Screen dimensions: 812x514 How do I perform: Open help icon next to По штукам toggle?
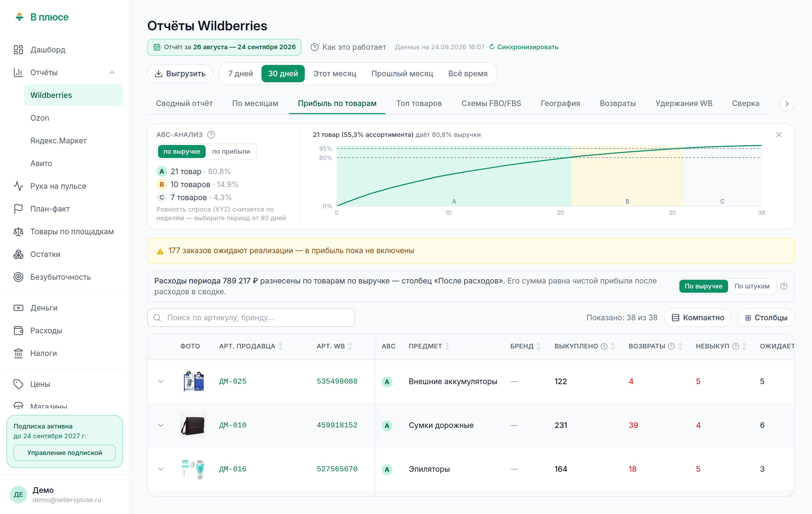tap(784, 286)
